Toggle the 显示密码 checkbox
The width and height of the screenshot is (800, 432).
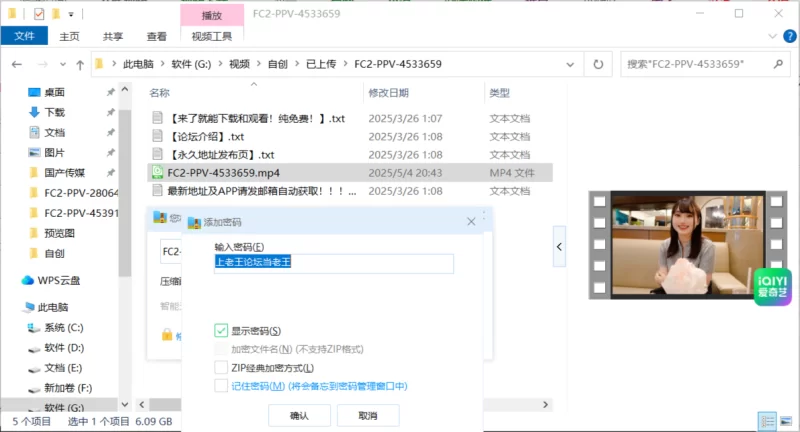click(x=221, y=331)
